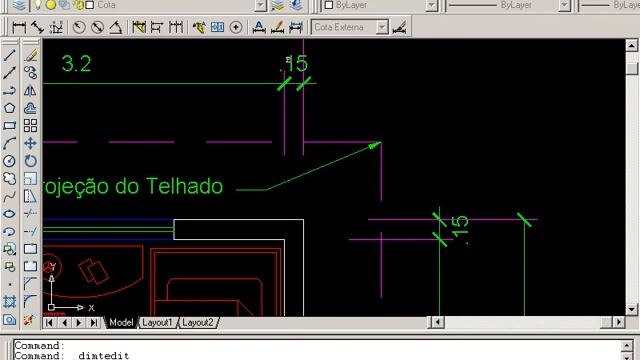Select the Offset tool

(x=30, y=108)
